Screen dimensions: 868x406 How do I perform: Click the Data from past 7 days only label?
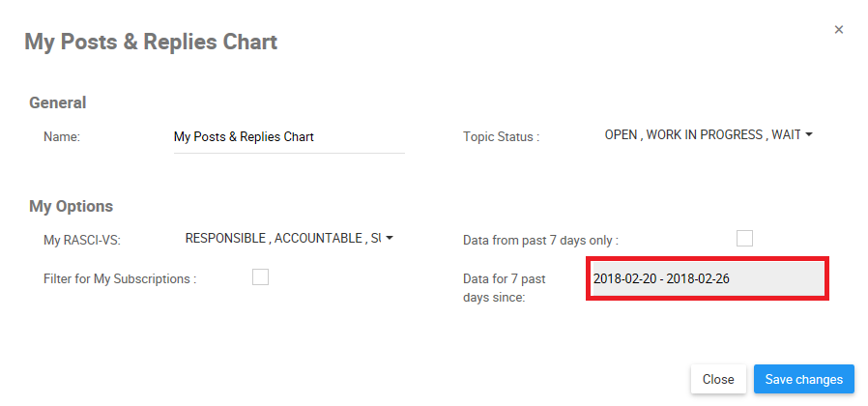pyautogui.click(x=540, y=240)
